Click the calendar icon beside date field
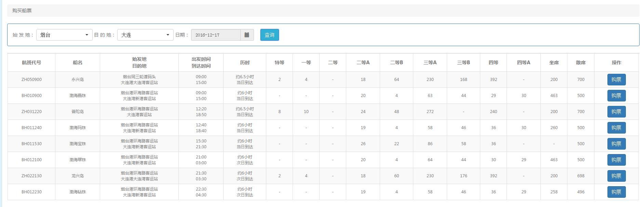644x207 pixels. click(x=247, y=35)
